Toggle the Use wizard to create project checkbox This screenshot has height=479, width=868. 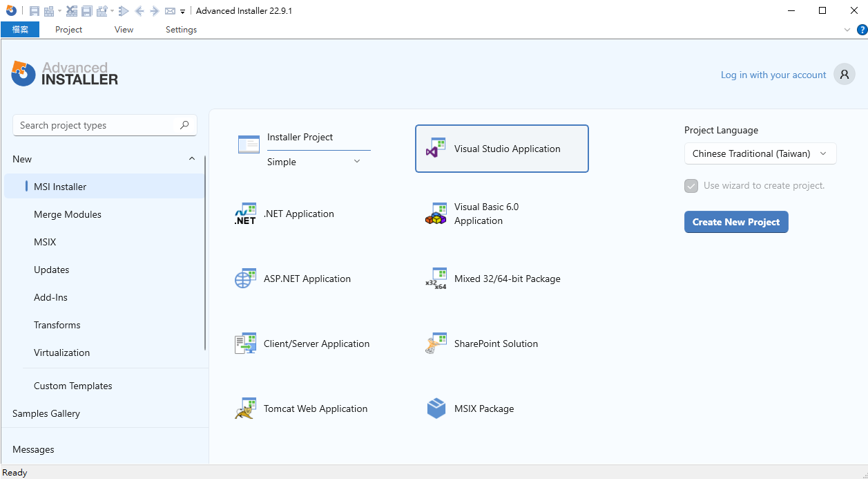click(691, 186)
